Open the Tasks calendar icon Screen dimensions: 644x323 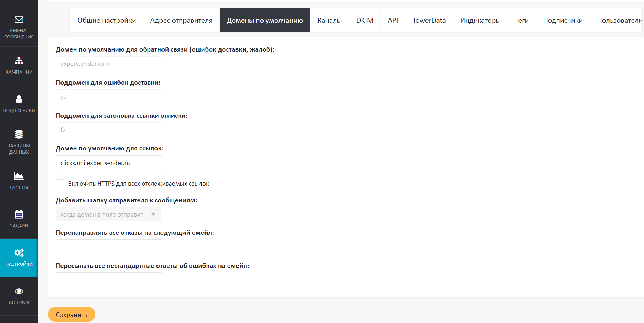(19, 214)
